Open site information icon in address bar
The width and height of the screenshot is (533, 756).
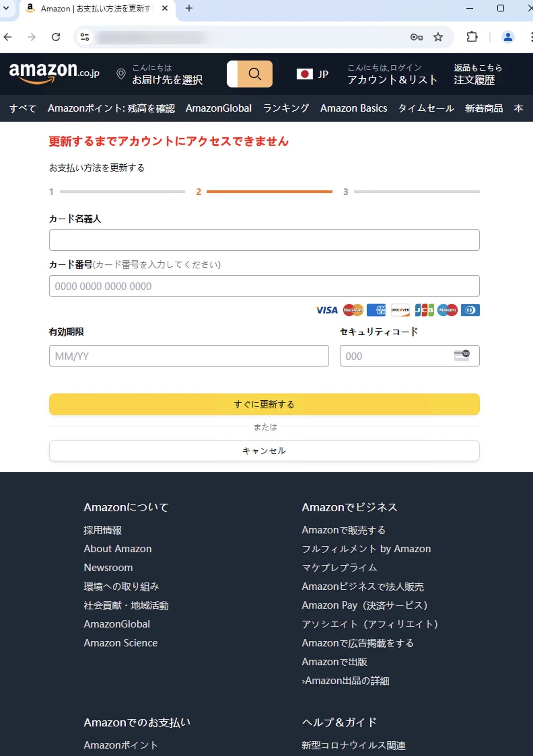click(85, 37)
